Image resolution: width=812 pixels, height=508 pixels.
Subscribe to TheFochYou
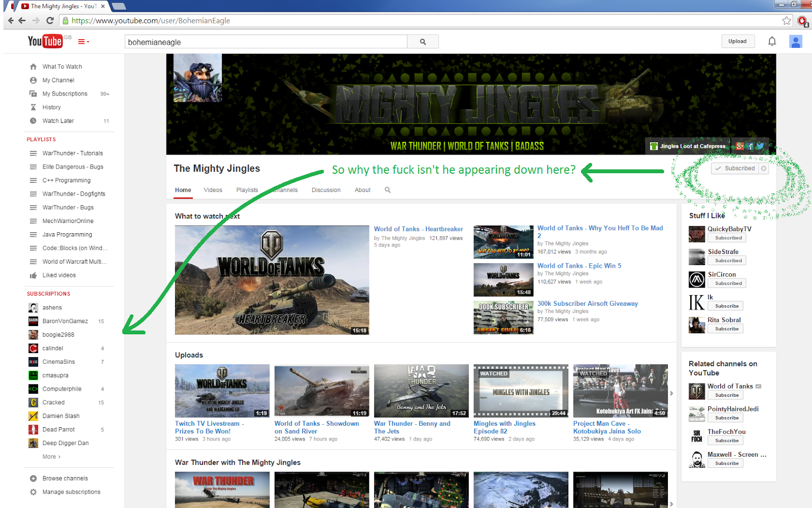pos(727,441)
